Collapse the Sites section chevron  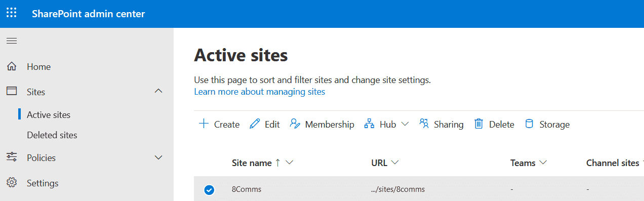158,91
